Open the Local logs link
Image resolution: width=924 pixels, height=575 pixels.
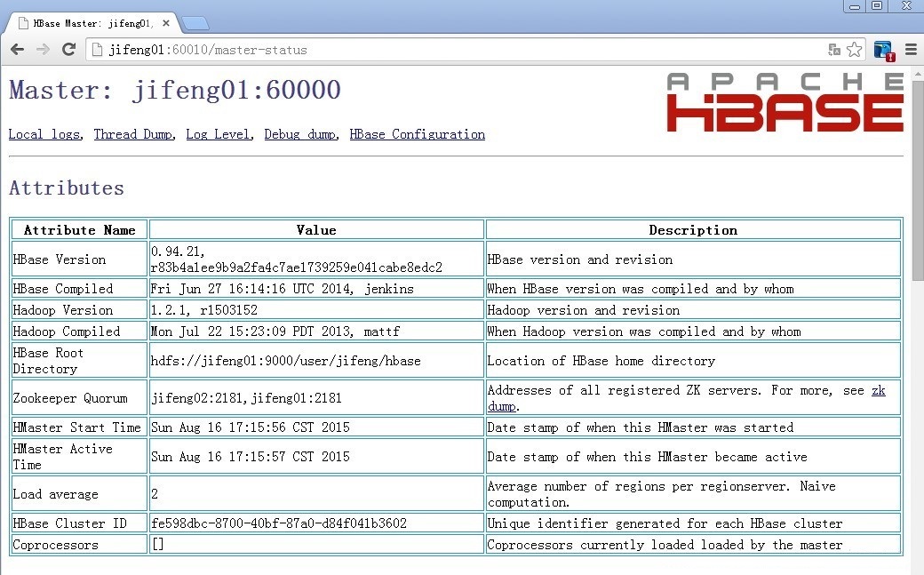tap(43, 134)
